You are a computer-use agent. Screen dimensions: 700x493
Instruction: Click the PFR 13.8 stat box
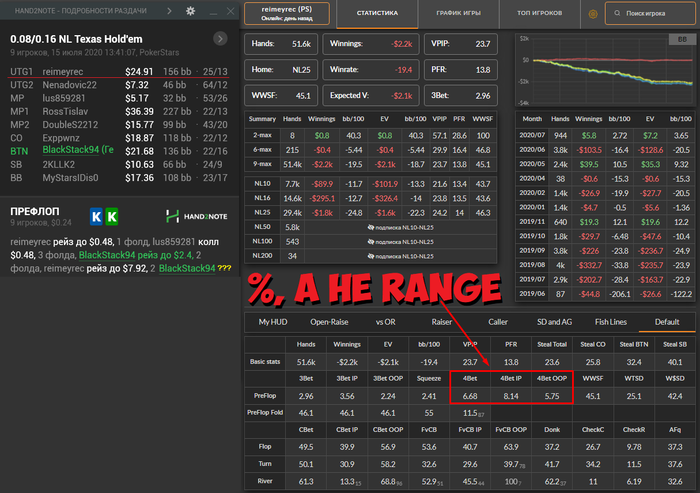pyautogui.click(x=460, y=70)
